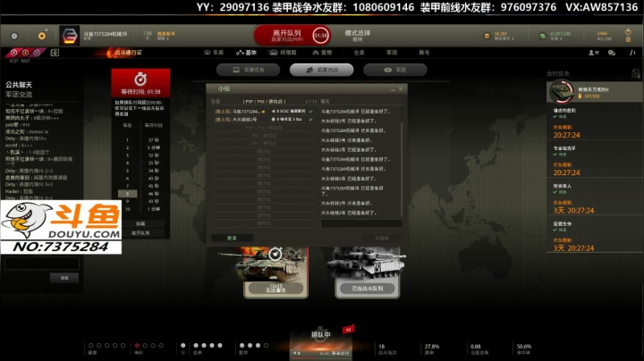
Task: Click the first crew skill circle at bottom-left
Action: point(91,346)
